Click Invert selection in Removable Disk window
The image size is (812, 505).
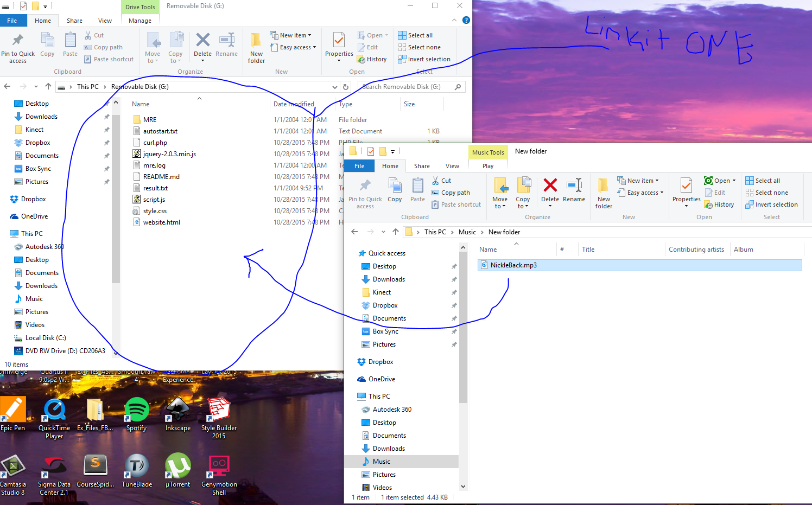coord(424,59)
